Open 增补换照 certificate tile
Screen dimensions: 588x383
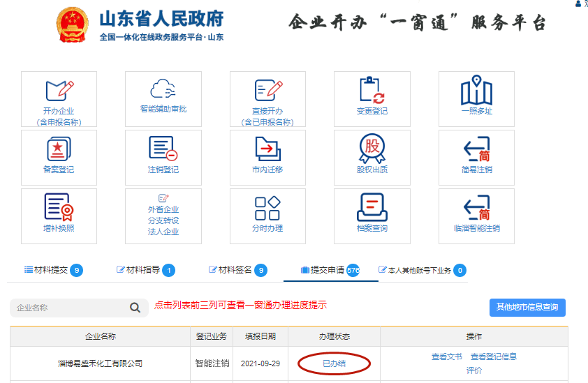59,216
